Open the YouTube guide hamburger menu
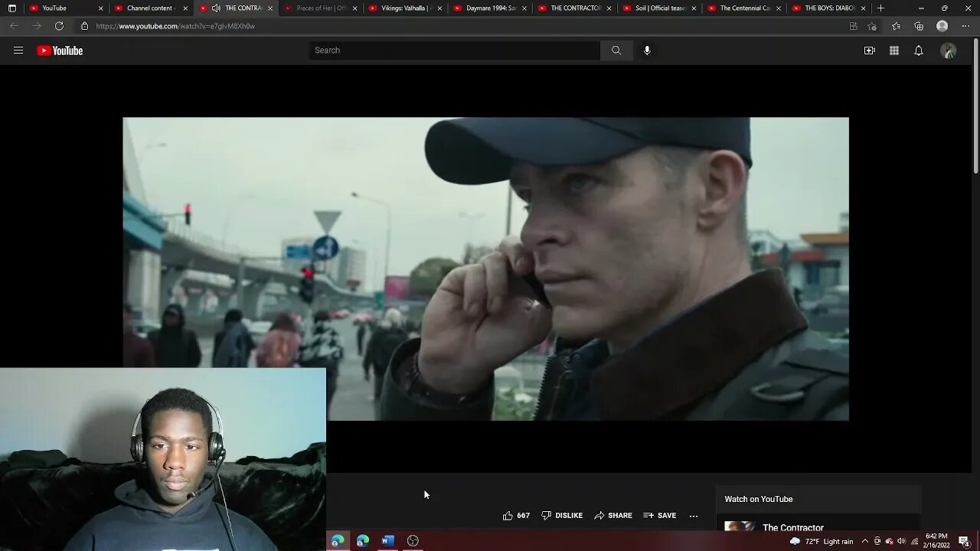The height and width of the screenshot is (551, 980). [x=18, y=51]
